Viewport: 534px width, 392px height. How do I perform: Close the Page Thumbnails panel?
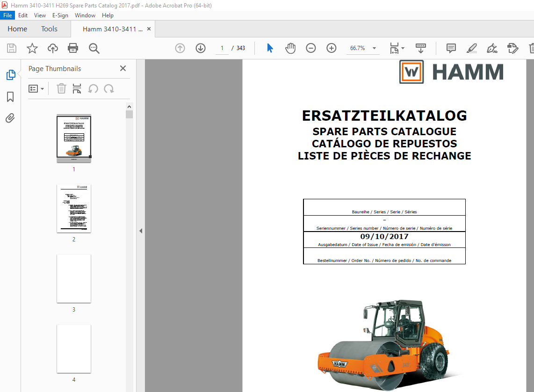pyautogui.click(x=123, y=68)
